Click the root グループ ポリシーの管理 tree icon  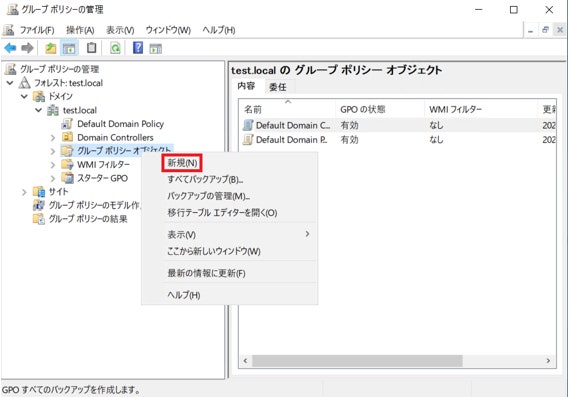11,69
